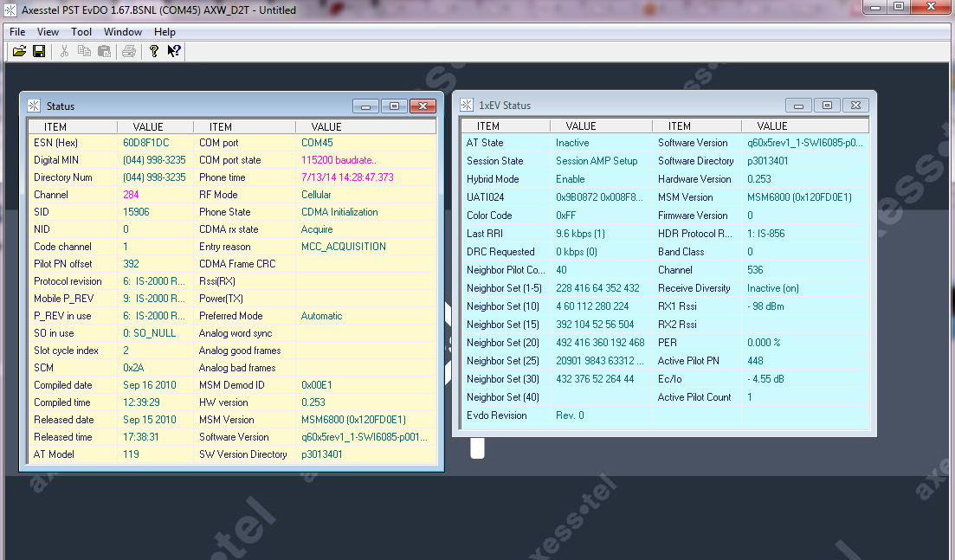Select neighbor set values 228 416 64 352 432

point(597,288)
